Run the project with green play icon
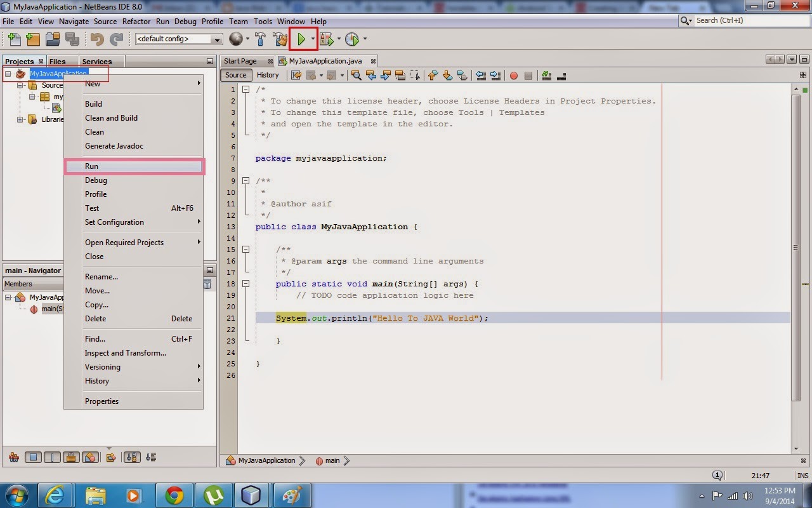812x508 pixels. click(x=301, y=39)
